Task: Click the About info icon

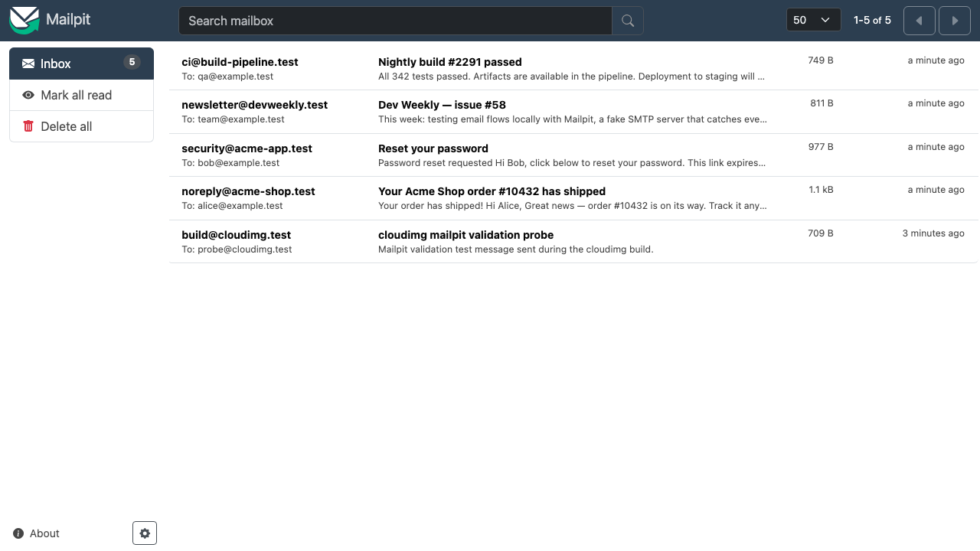Action: point(18,533)
